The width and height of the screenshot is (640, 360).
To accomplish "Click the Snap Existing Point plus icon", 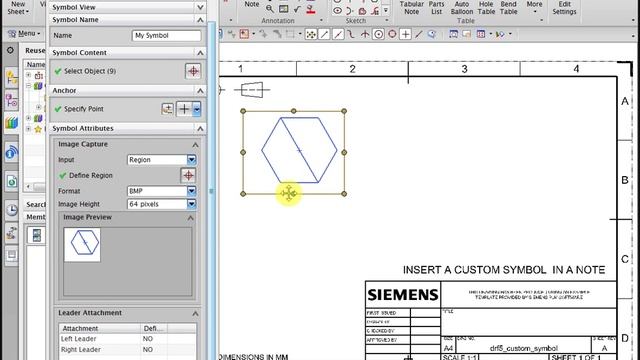I will pos(405,34).
